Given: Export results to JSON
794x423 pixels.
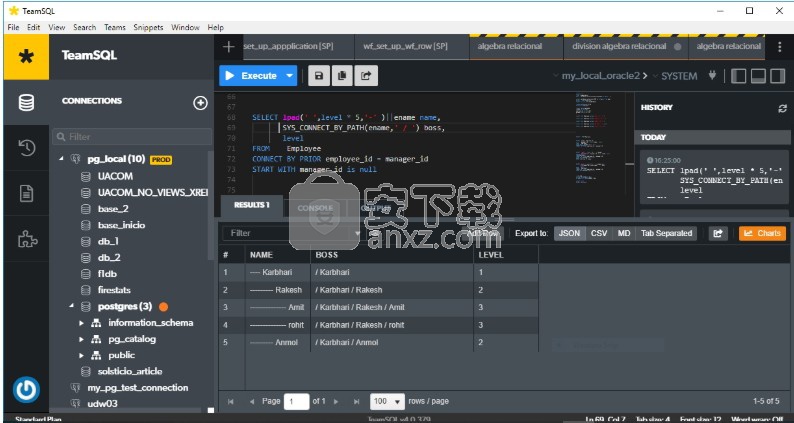Looking at the screenshot, I should 569,233.
